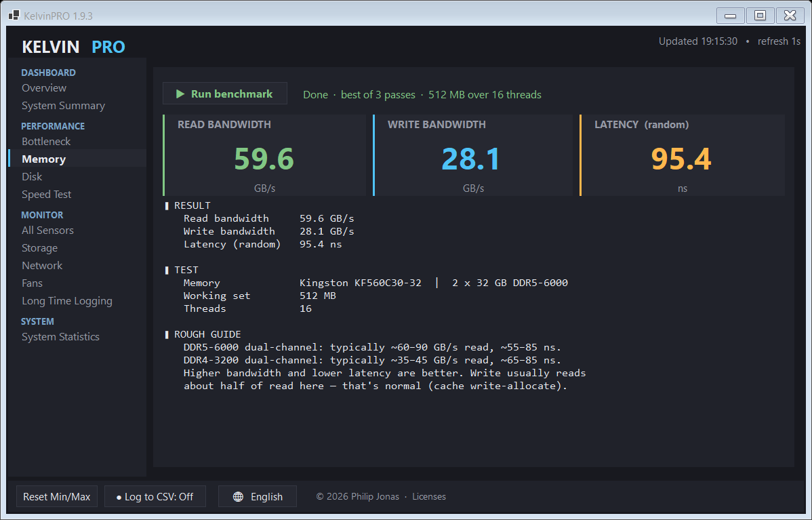This screenshot has width=812, height=520.
Task: Click result row 'Read bandwidth 59.6 GB/s'
Action: (x=269, y=218)
